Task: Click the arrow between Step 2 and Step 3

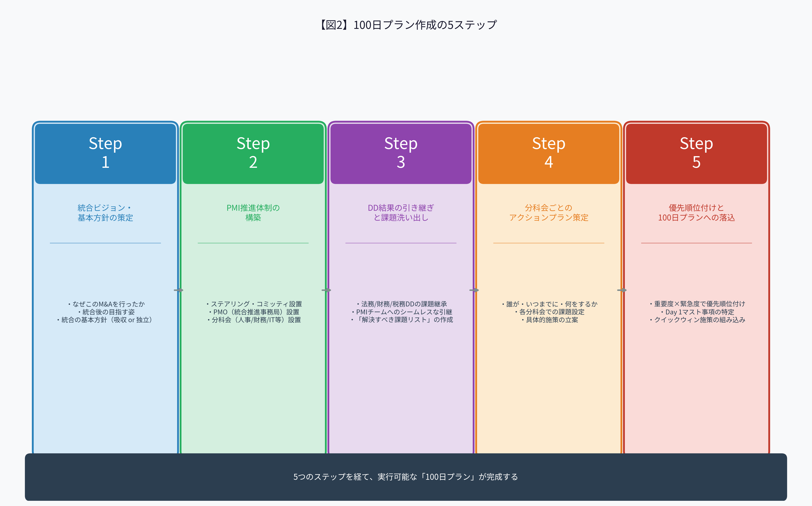Action: [327, 291]
